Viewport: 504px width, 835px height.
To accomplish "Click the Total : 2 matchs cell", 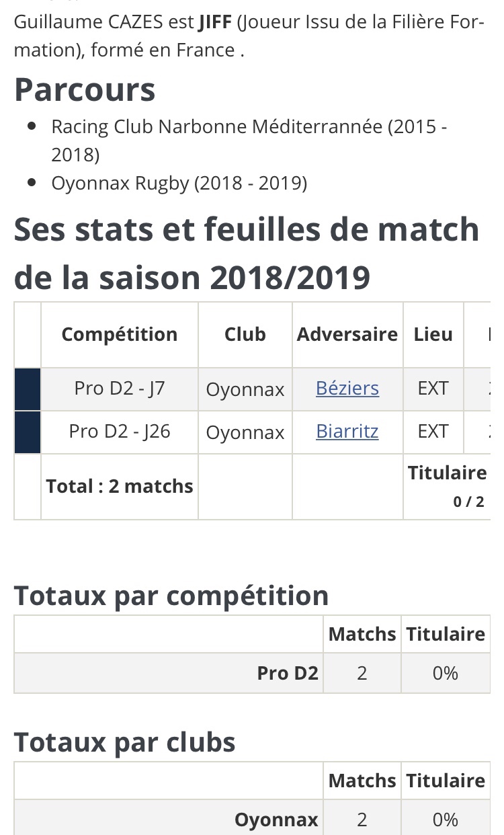I will point(120,486).
